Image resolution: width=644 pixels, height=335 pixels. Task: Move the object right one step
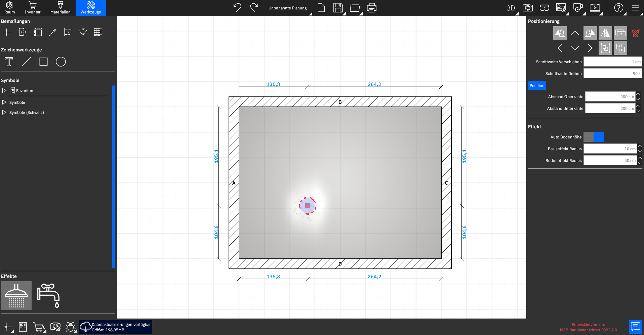tap(590, 48)
